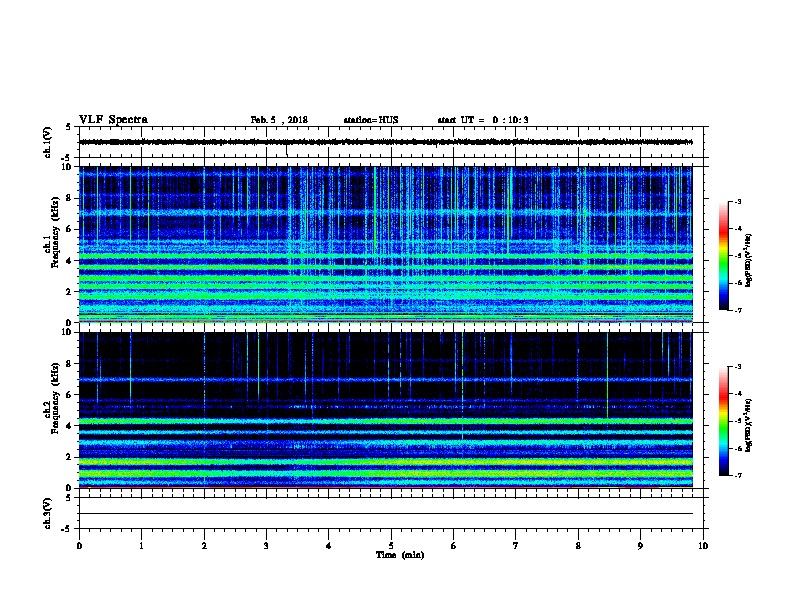Click the "Time (min)" axis label
The width and height of the screenshot is (792, 612).
(400, 555)
